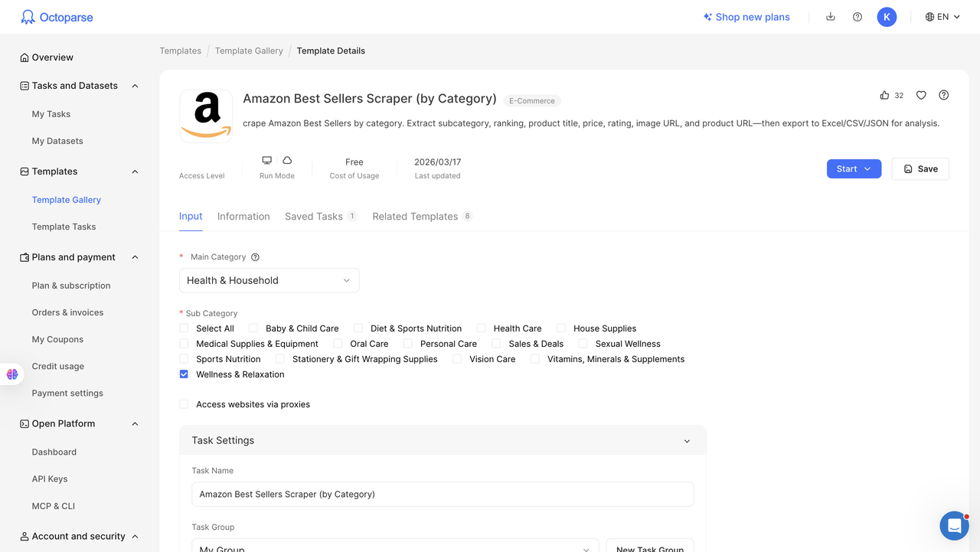Click the Plans and payment wallet icon
Image resolution: width=980 pixels, height=552 pixels.
point(24,257)
